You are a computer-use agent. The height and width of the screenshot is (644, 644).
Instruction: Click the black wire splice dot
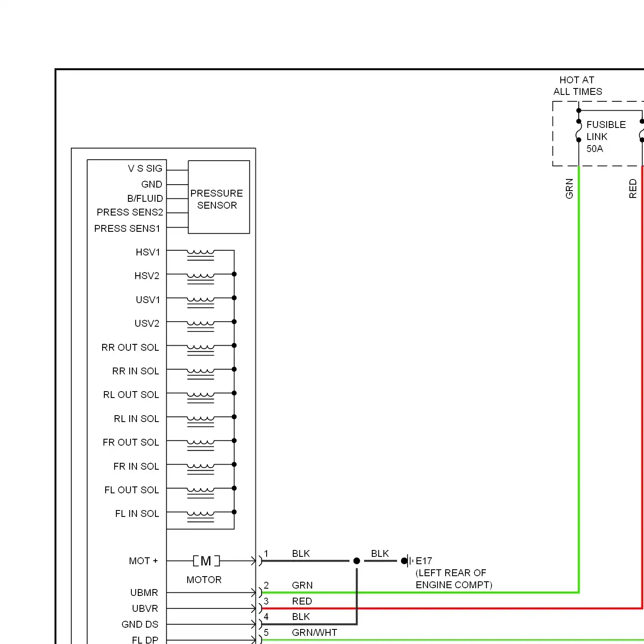tap(356, 561)
